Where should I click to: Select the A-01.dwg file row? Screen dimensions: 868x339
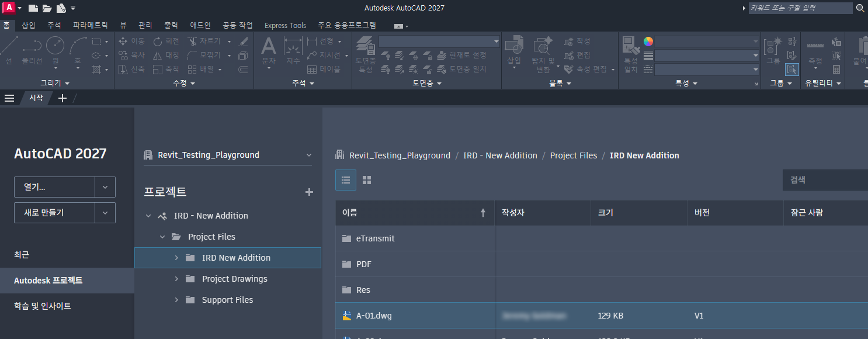click(x=602, y=316)
